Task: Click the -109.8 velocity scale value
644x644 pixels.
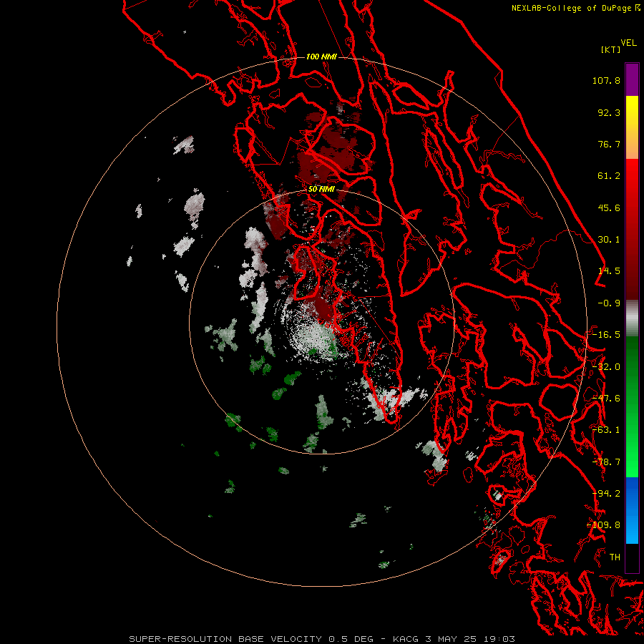Action: coord(604,525)
